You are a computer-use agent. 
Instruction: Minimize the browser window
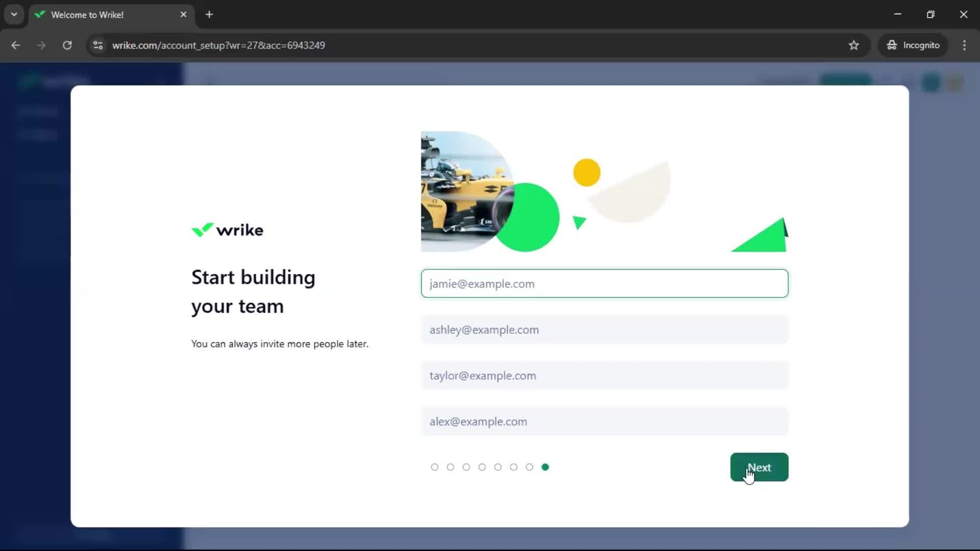pos(897,14)
